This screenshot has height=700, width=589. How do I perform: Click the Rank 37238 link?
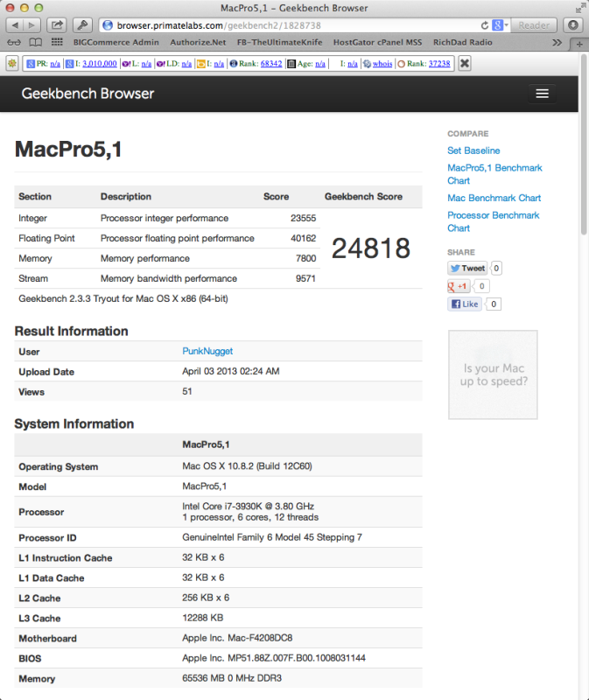439,64
